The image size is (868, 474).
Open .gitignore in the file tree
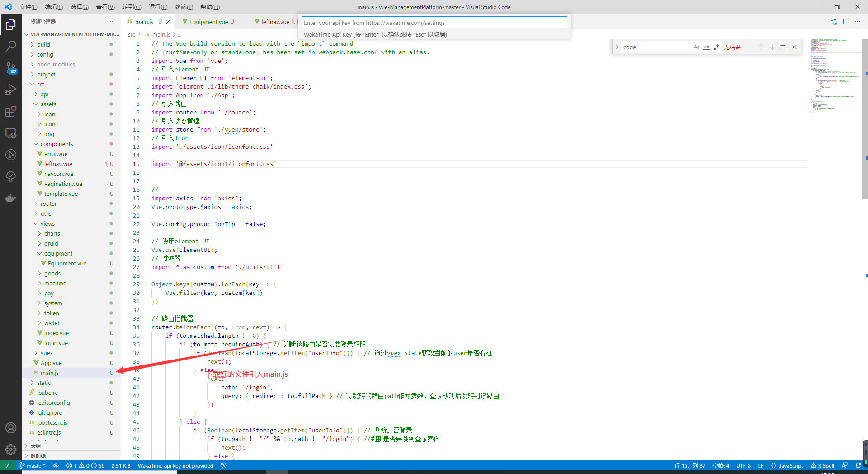[x=50, y=412]
